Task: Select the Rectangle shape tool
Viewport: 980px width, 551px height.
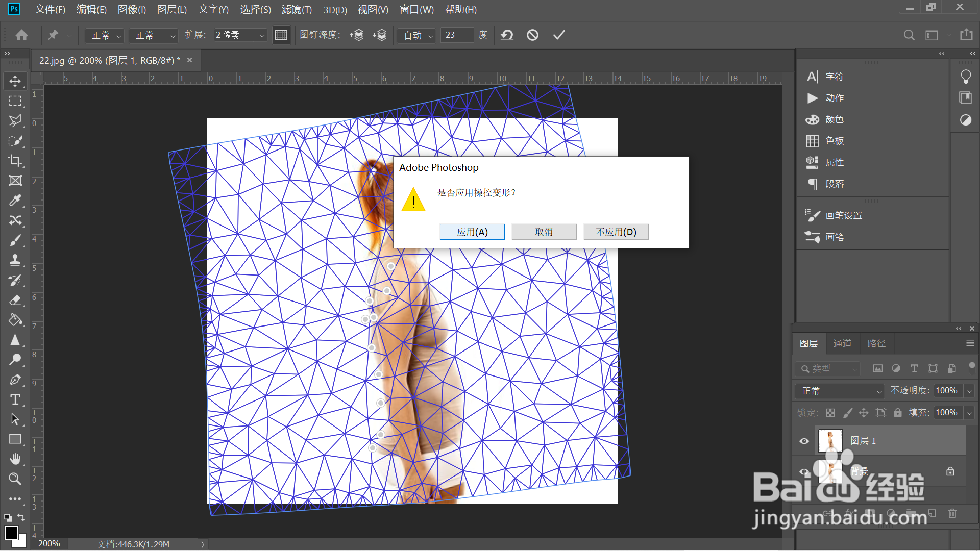Action: pyautogui.click(x=15, y=439)
